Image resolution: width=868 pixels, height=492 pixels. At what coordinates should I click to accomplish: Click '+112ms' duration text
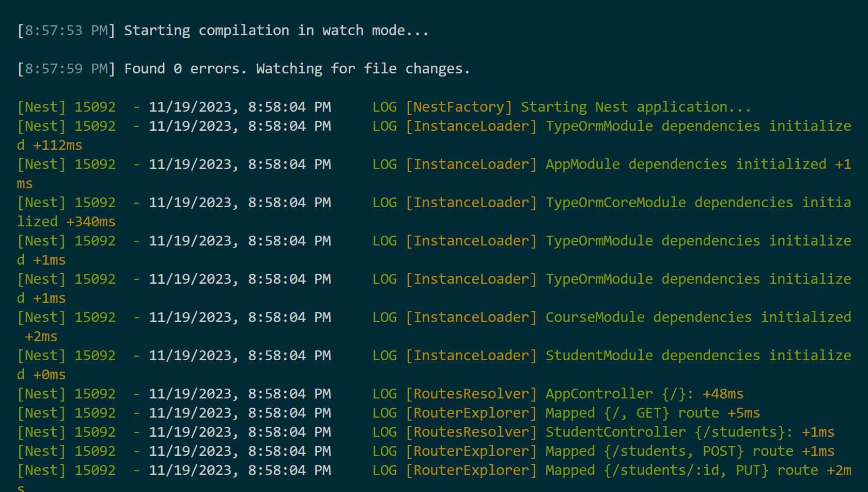click(58, 145)
